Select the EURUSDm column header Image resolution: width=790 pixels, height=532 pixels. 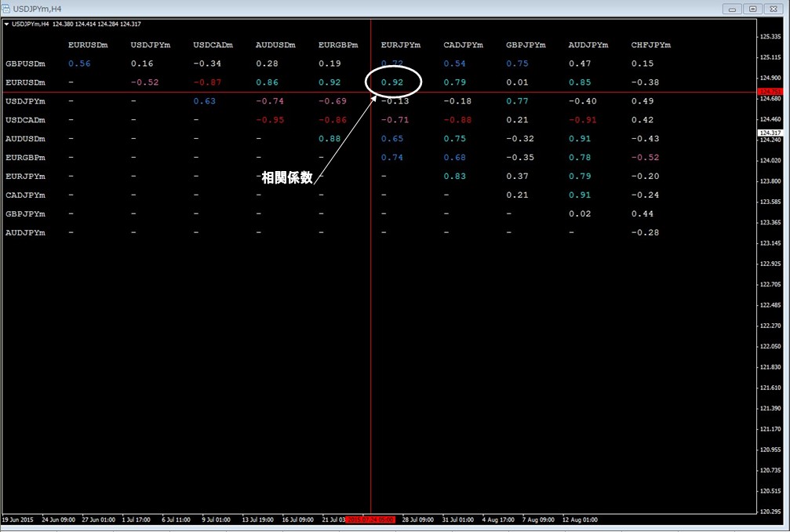[x=88, y=45]
